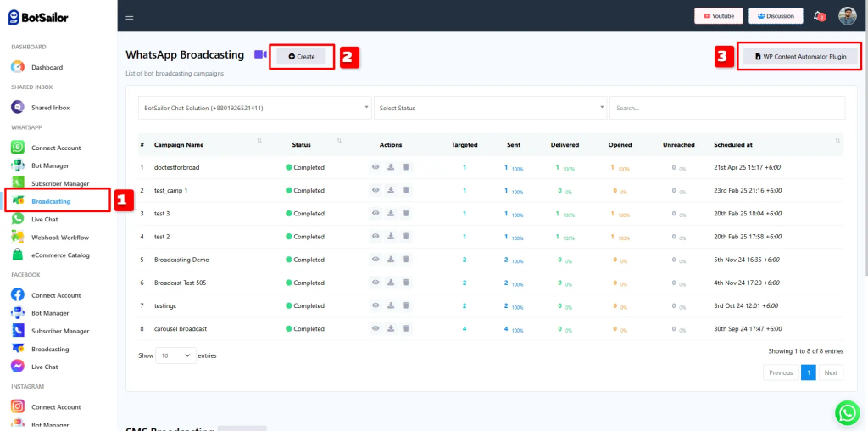
Task: Open Facebook Subscriber Manager
Action: [60, 331]
